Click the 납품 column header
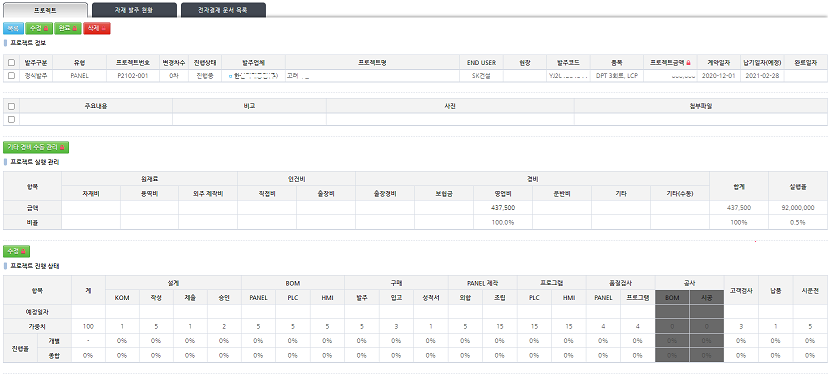The image size is (836, 374). coord(775,290)
